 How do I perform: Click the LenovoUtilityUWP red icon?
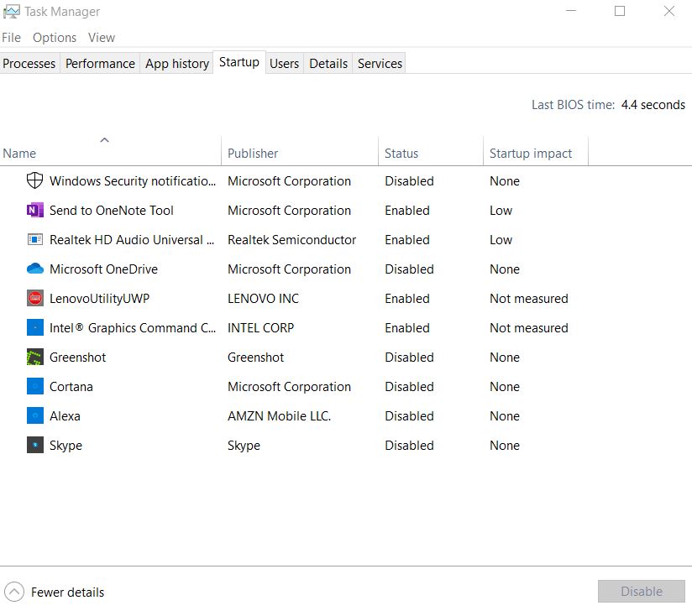pyautogui.click(x=35, y=298)
